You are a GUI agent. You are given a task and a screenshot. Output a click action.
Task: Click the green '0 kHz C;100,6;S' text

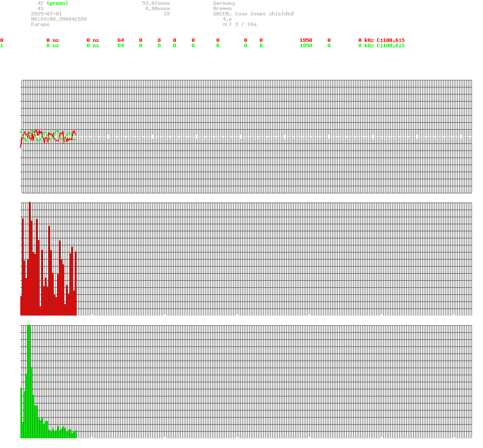382,45
